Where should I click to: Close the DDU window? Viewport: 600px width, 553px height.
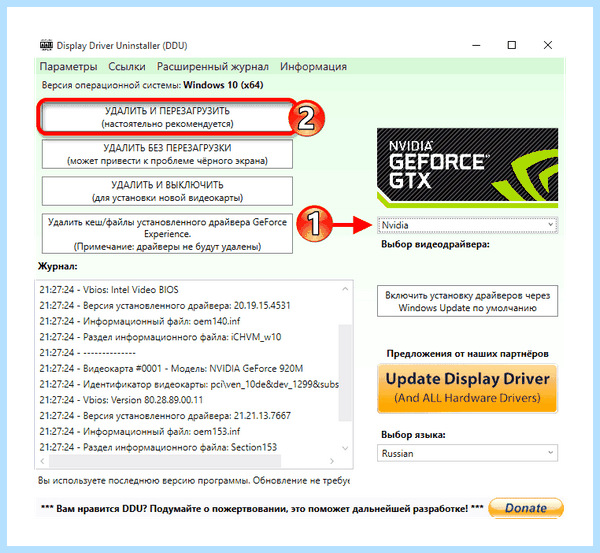click(548, 45)
